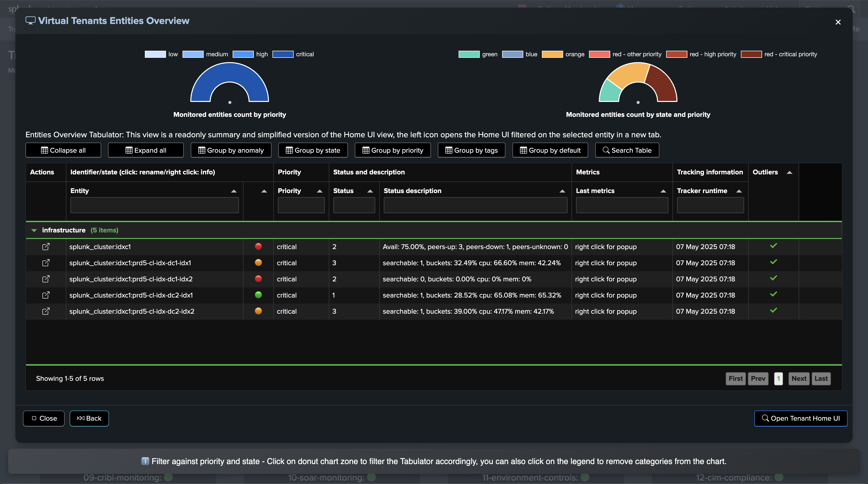Go to Prev page

(x=758, y=379)
